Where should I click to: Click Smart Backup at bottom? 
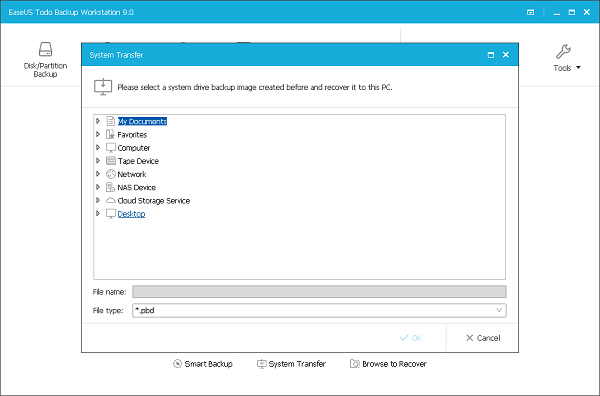click(x=203, y=364)
